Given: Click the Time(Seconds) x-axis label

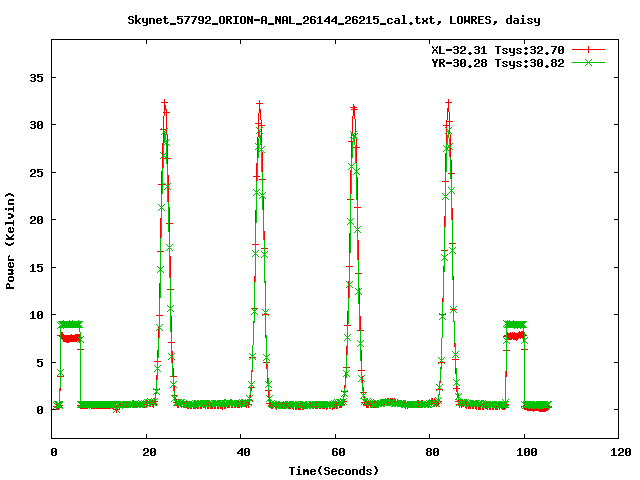Looking at the screenshot, I should click(334, 471).
